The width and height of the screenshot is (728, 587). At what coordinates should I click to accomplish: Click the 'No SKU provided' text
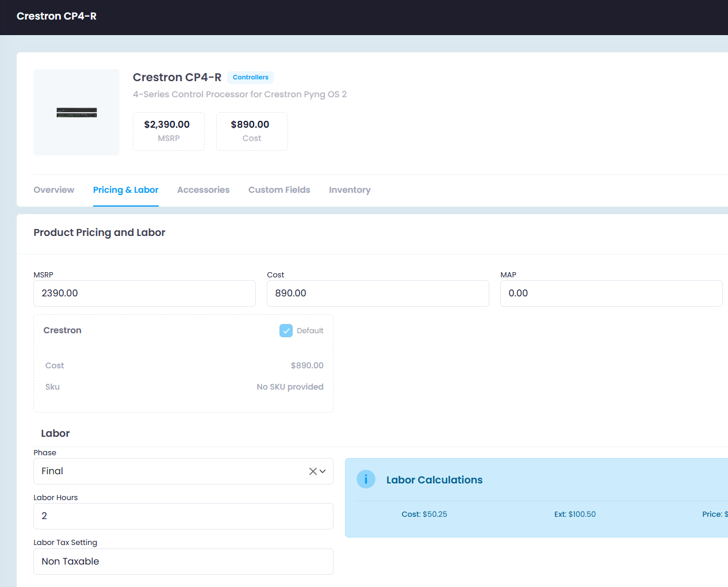click(x=290, y=387)
